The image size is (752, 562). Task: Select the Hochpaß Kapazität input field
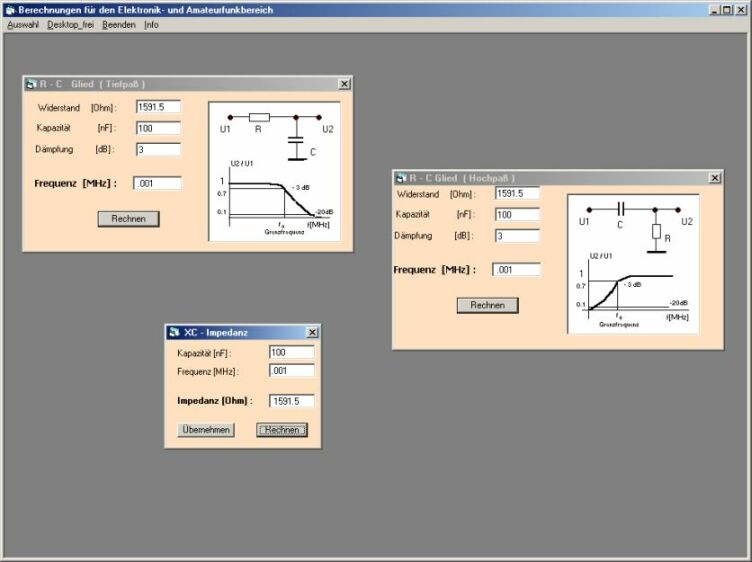(x=517, y=215)
